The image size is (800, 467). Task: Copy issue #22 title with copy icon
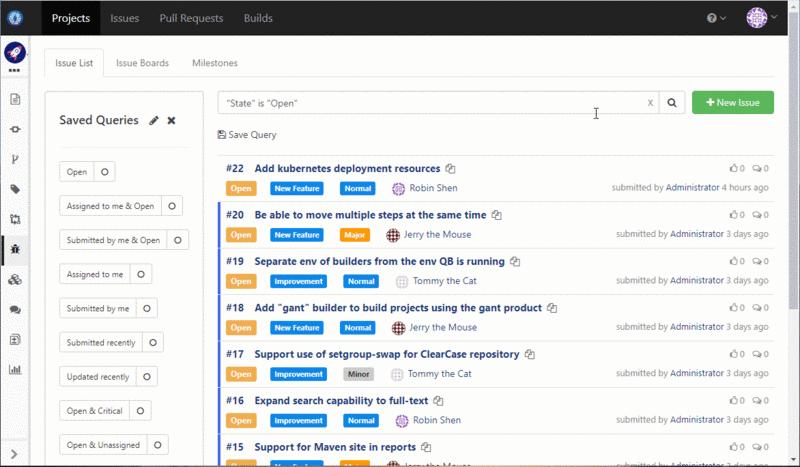(x=451, y=169)
